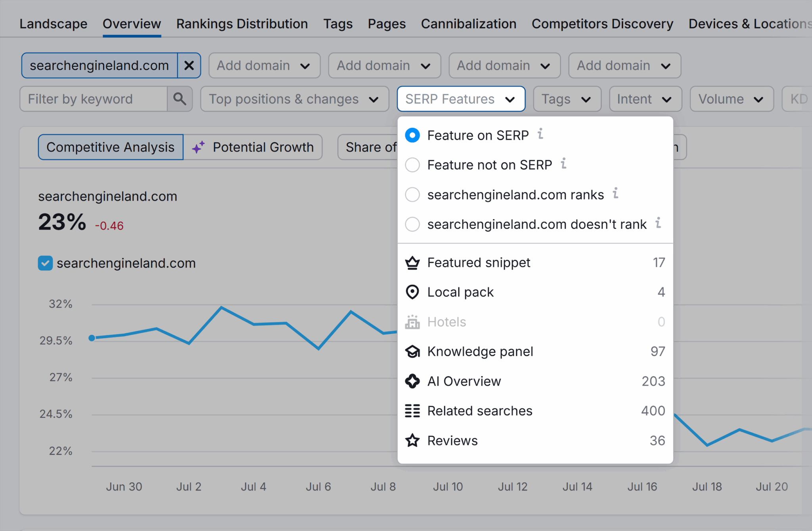Remove searchengineland.com with the X button
Screen dimensions: 812x531
pyautogui.click(x=189, y=65)
